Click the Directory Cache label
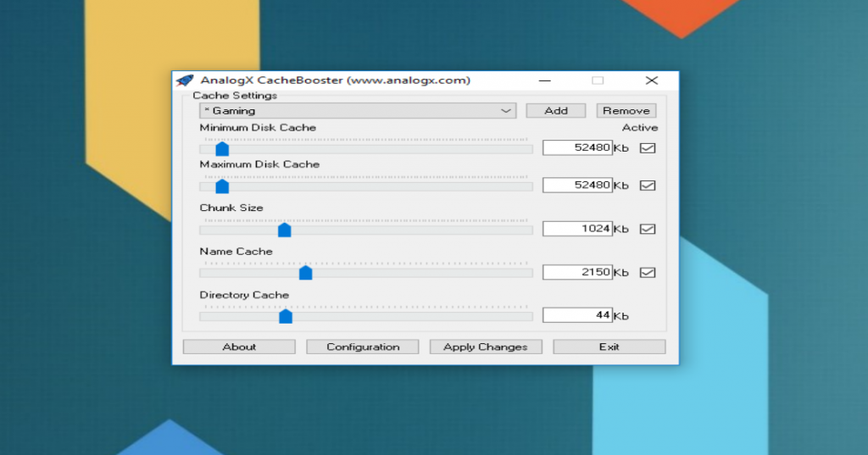 click(x=244, y=295)
